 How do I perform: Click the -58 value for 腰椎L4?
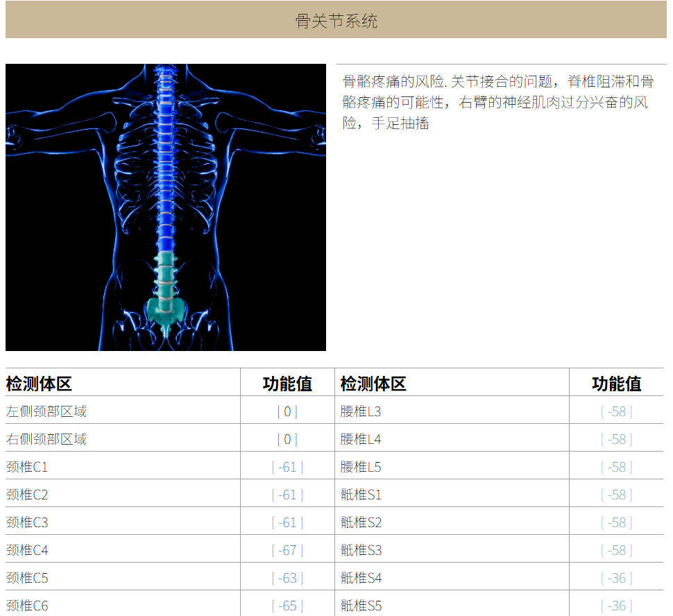tap(616, 439)
